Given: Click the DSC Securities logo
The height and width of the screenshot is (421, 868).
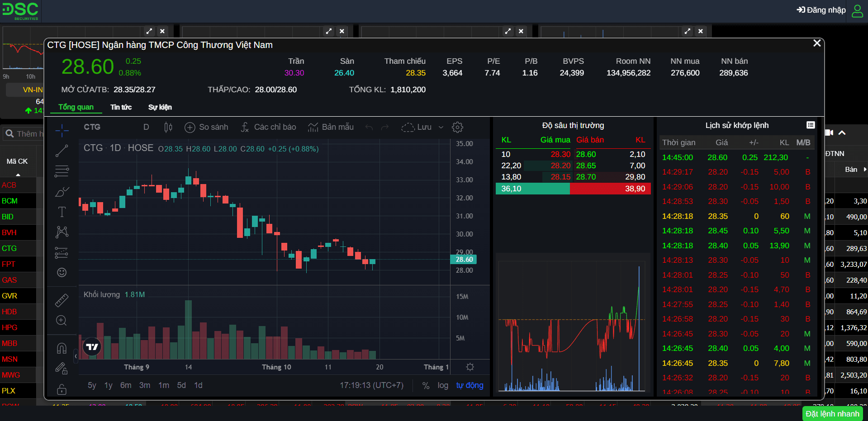Looking at the screenshot, I should pyautogui.click(x=20, y=11).
